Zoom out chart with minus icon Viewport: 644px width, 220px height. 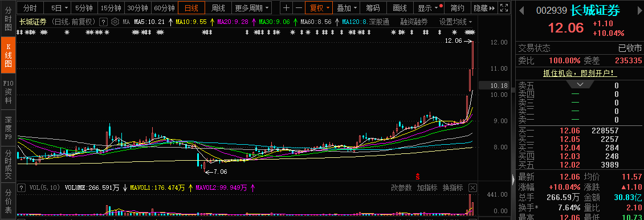(x=299, y=8)
